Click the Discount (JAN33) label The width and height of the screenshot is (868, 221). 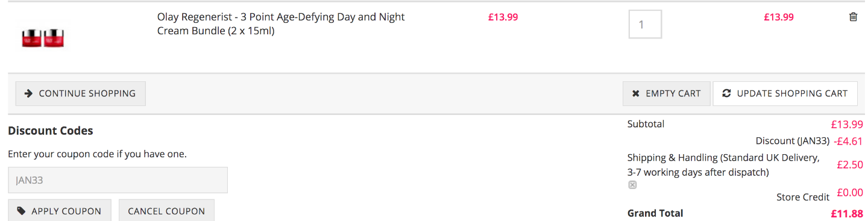[x=793, y=141]
